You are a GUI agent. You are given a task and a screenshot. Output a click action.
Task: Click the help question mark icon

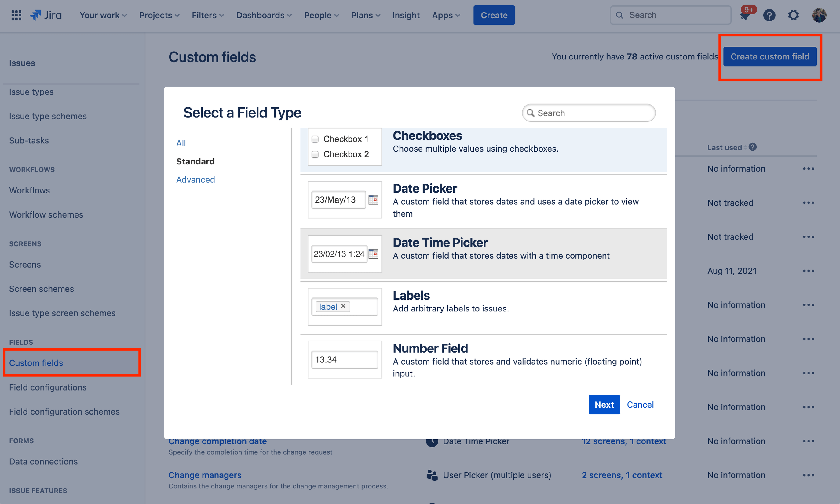[770, 15]
